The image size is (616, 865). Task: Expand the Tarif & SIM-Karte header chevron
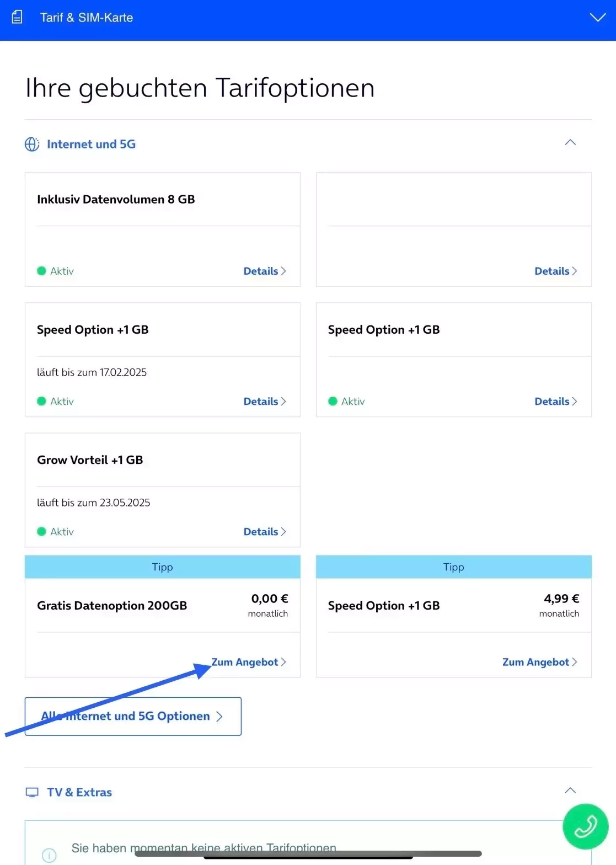tap(597, 18)
